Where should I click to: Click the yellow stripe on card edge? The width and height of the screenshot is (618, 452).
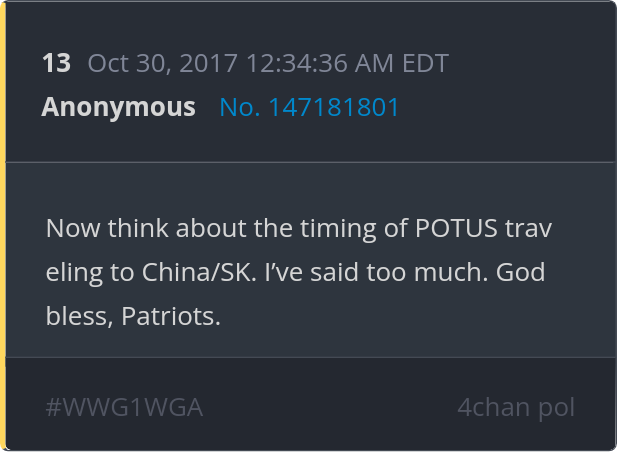click(x=3, y=227)
